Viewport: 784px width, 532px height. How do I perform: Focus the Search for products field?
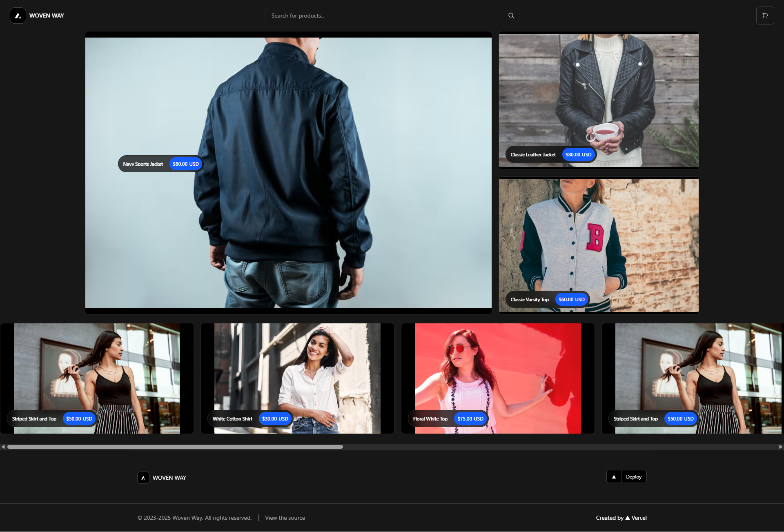pyautogui.click(x=392, y=16)
